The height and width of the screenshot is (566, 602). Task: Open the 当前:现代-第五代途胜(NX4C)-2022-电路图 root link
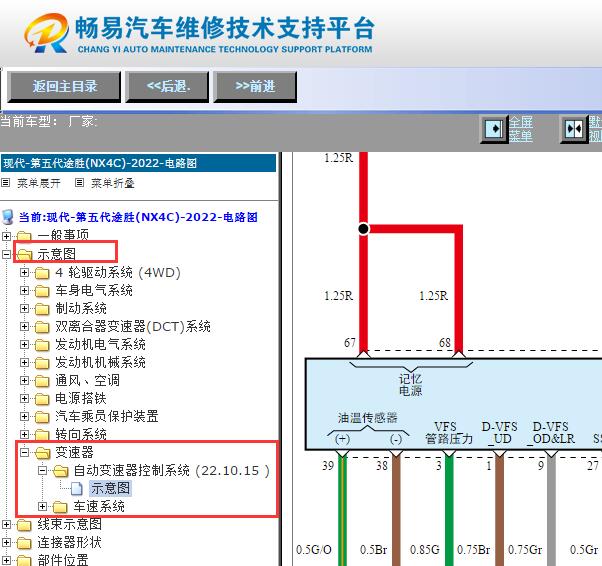138,217
